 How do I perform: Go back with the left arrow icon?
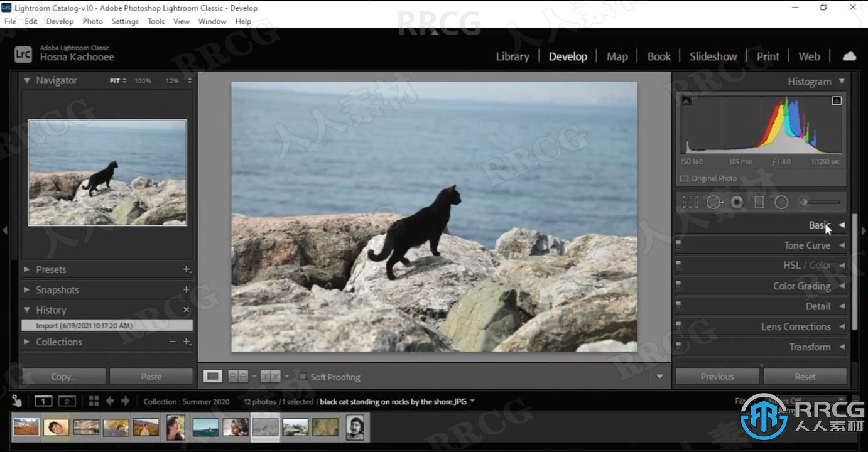[x=110, y=401]
